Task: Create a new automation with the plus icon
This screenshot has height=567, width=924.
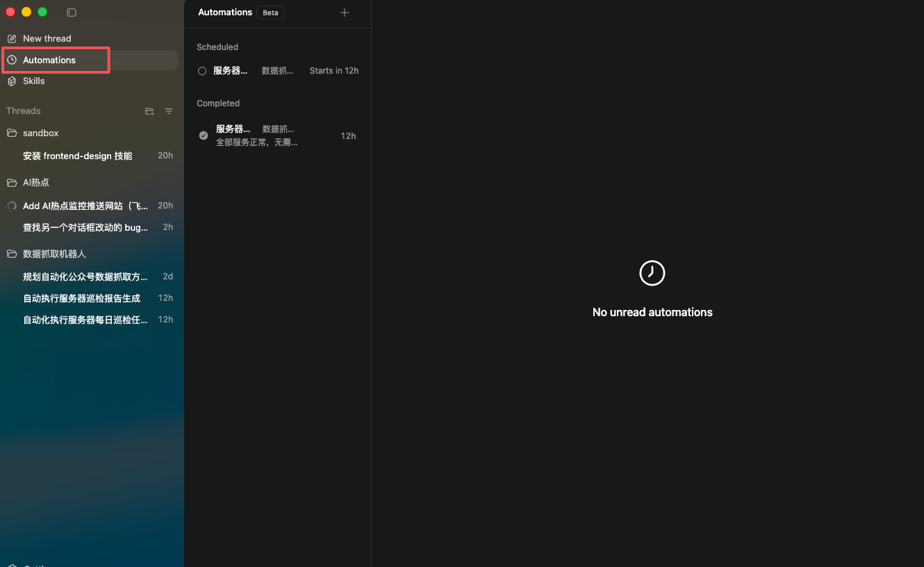Action: point(345,12)
